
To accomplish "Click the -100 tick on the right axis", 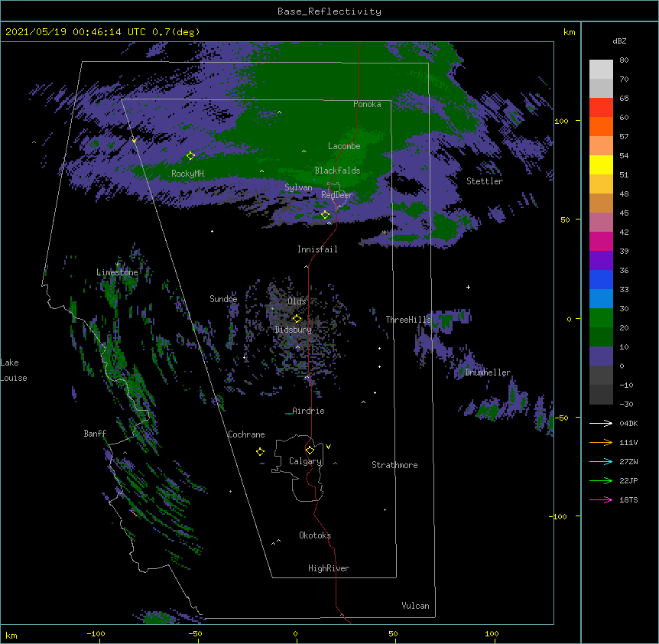I will click(x=558, y=516).
